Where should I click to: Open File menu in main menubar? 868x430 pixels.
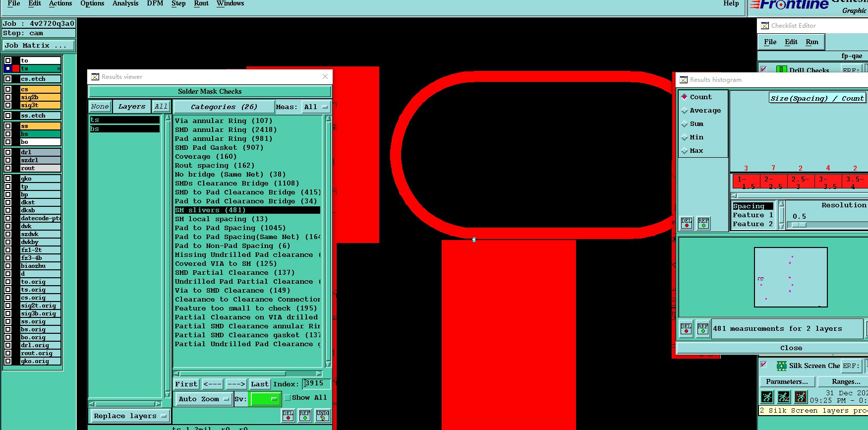point(14,3)
